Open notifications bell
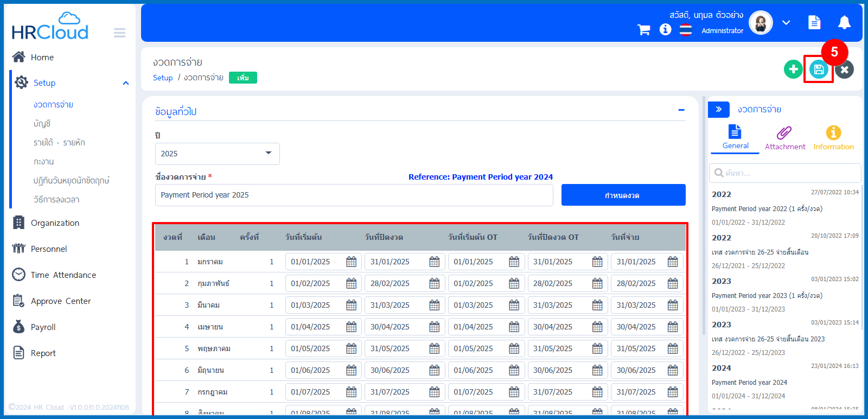Viewport: 868px width, 419px height. click(844, 22)
